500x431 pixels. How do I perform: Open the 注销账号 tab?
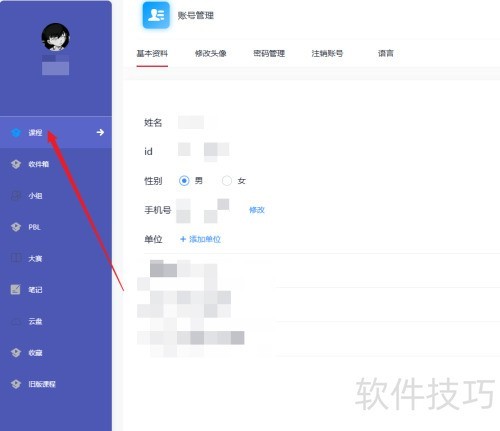tap(327, 53)
